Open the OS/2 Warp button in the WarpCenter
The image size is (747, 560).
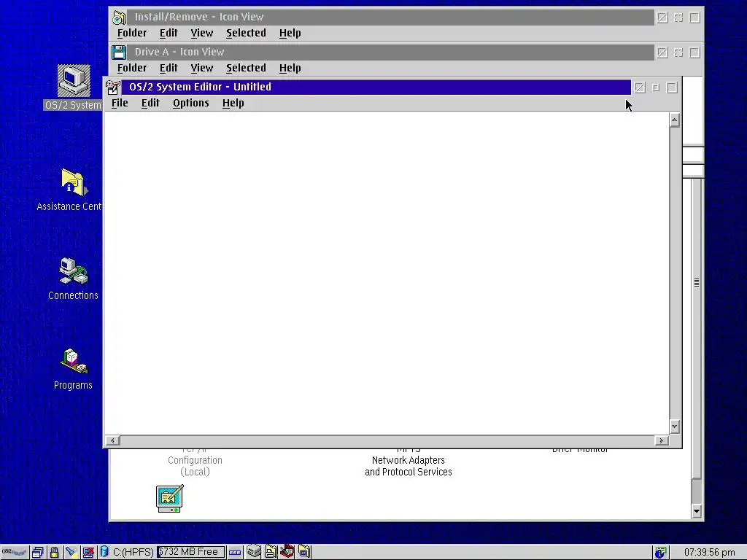click(x=15, y=553)
